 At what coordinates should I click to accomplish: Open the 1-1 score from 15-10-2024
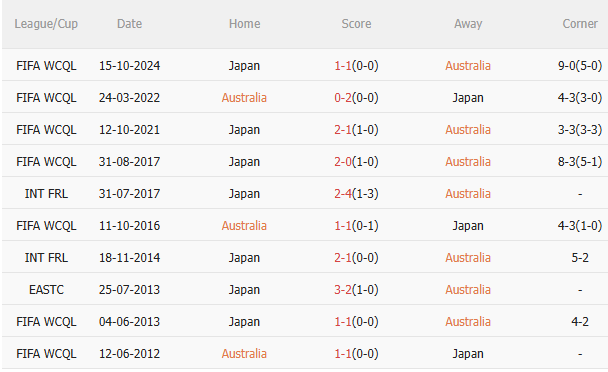tap(343, 66)
